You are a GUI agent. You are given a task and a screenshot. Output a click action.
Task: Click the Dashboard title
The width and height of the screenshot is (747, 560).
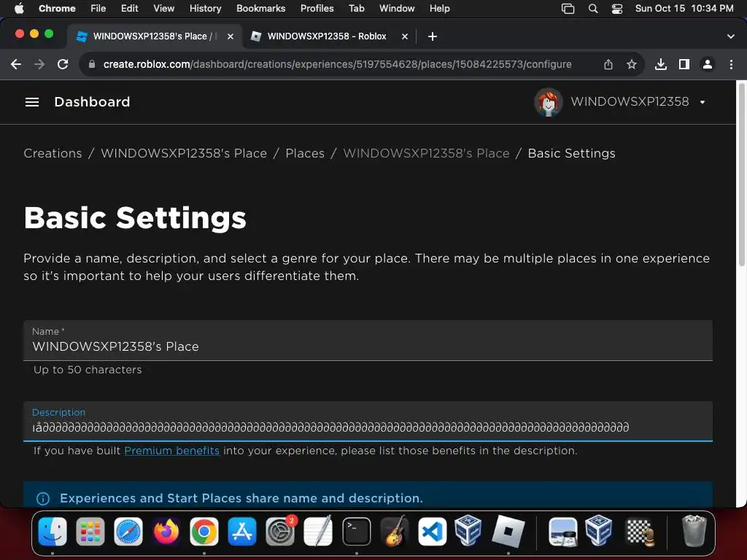92,102
